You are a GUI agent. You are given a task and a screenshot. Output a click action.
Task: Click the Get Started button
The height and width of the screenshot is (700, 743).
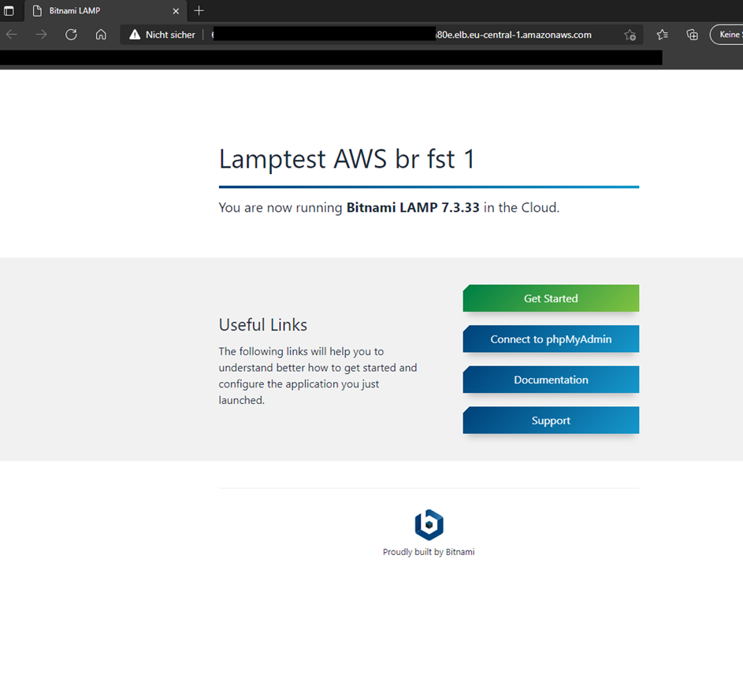pos(551,298)
